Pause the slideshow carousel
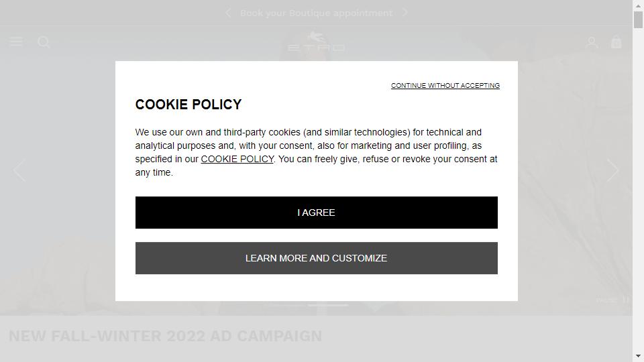This screenshot has height=362, width=644. [612, 300]
